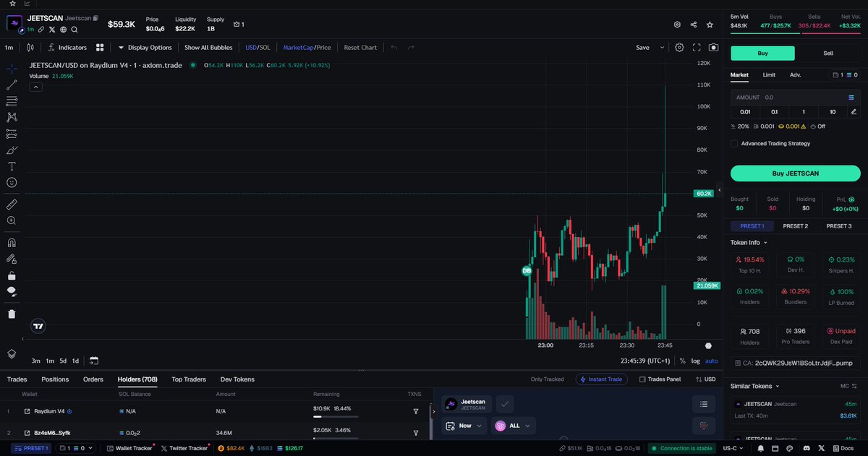
Task: Choose the 0.1 quick amount
Action: (x=774, y=112)
